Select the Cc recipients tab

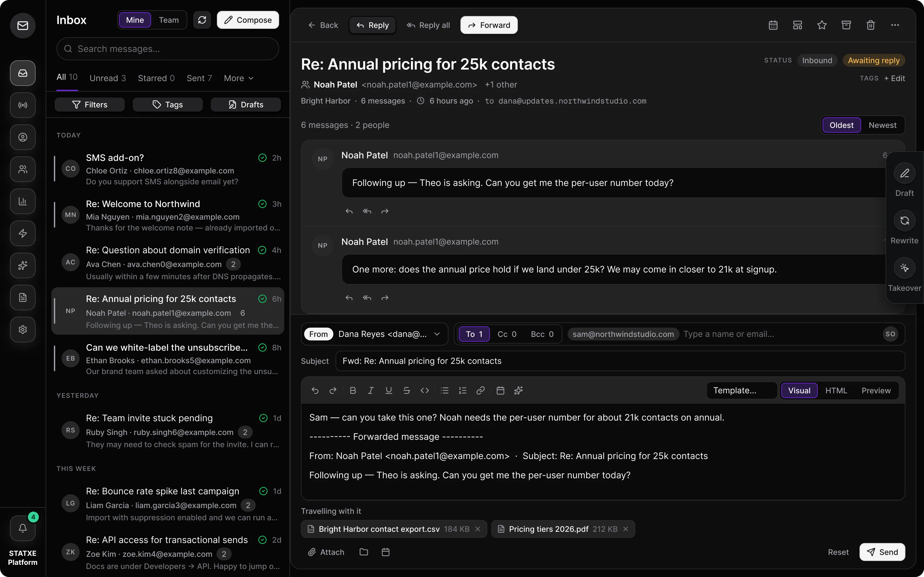[x=507, y=334]
